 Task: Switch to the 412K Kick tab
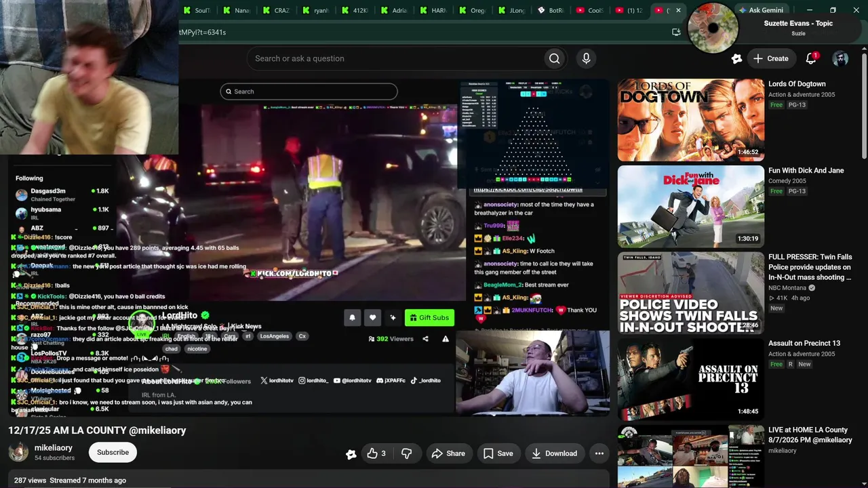click(355, 10)
